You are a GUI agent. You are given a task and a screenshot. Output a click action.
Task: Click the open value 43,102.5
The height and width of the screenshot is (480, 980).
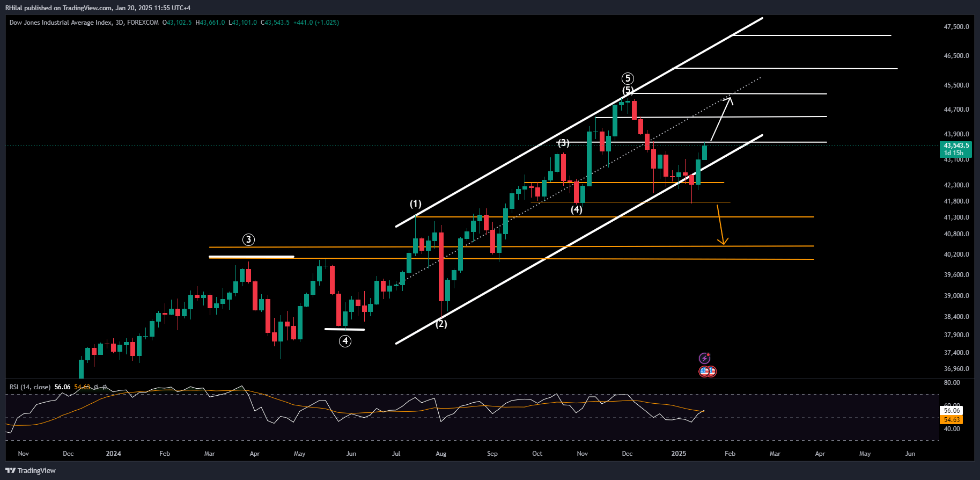179,23
